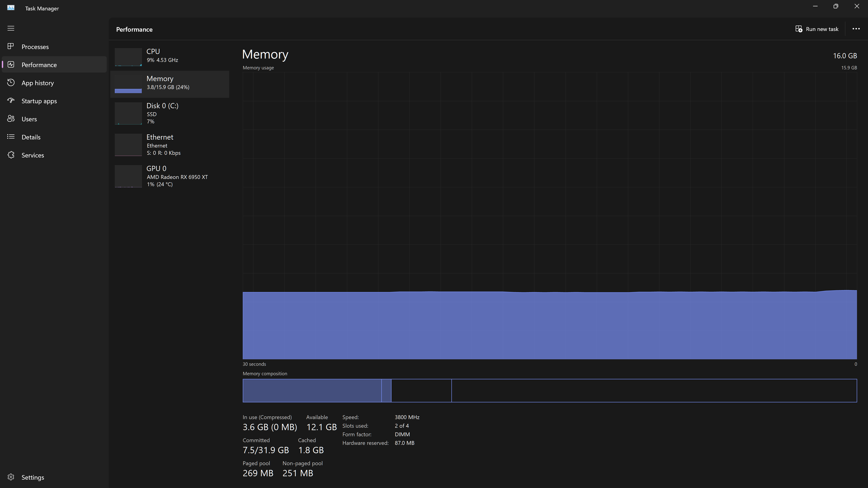Click the Startup apps gauge icon
Viewport: 868px width, 488px height.
(11, 101)
